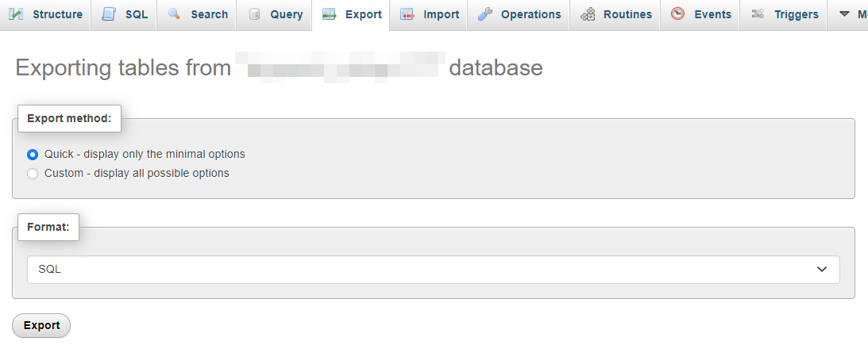The height and width of the screenshot is (345, 868).
Task: Click the Events clock icon
Action: pos(677,13)
